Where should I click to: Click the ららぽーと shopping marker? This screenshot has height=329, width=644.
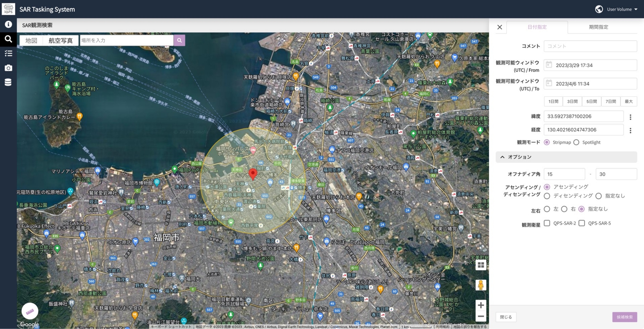point(327,241)
